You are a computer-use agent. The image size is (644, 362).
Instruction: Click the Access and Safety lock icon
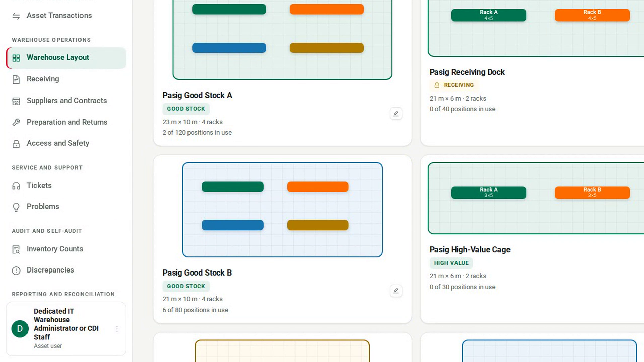(x=16, y=144)
